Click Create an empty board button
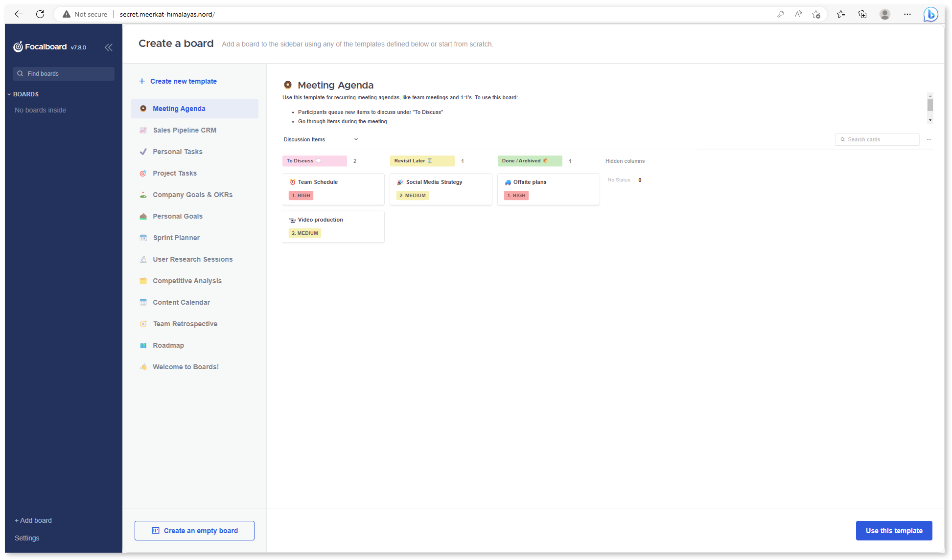Screen dimensions: 952x560 click(x=194, y=531)
